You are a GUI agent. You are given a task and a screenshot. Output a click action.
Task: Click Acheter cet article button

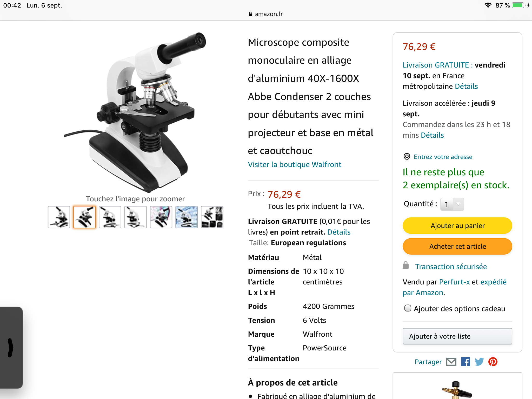click(x=457, y=246)
